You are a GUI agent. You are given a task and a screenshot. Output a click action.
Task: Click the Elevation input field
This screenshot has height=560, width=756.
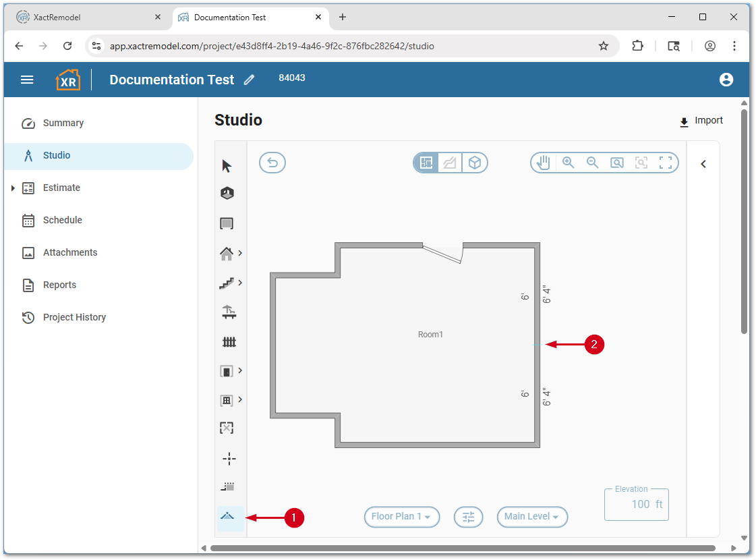636,505
